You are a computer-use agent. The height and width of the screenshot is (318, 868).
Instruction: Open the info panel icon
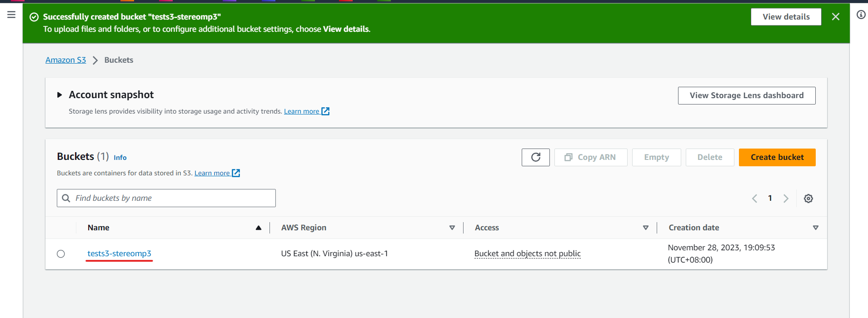click(861, 15)
